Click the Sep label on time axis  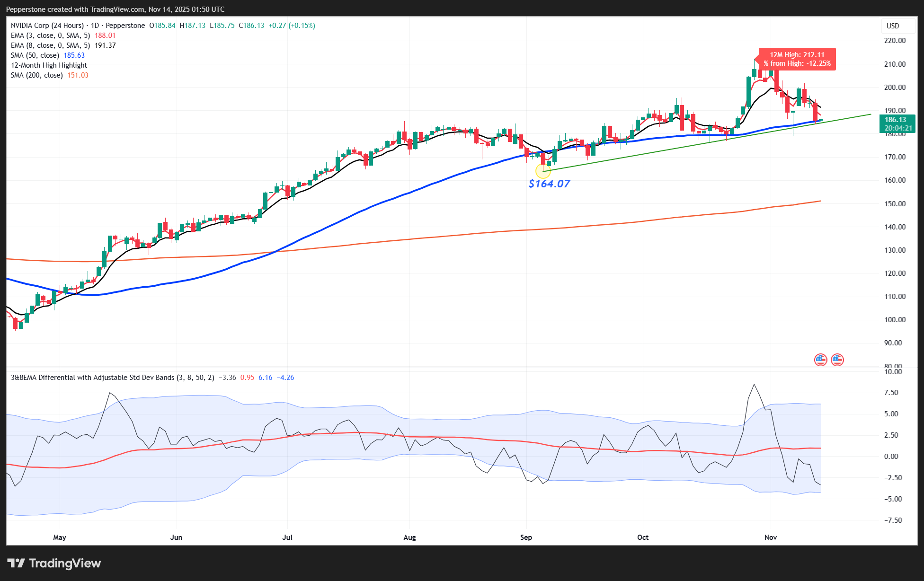point(526,537)
